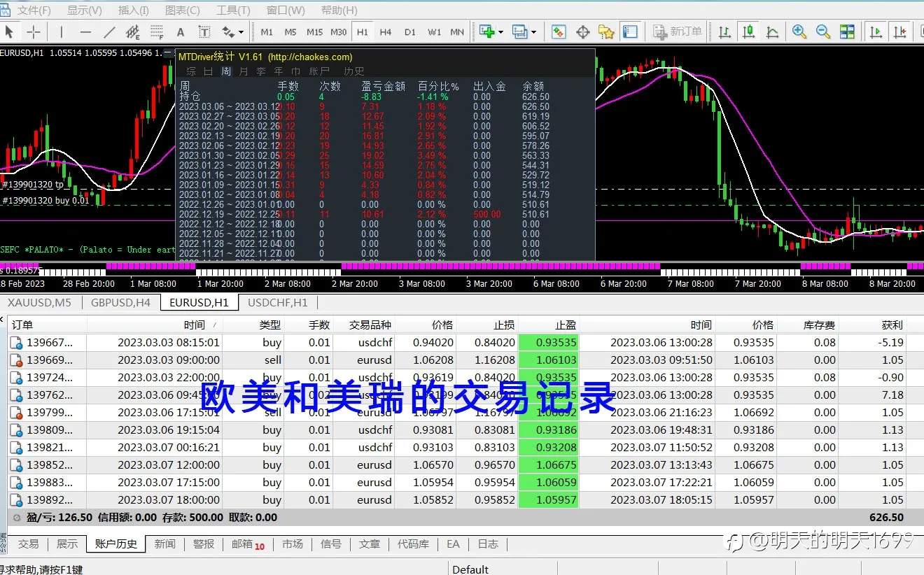This screenshot has height=575, width=924.
Task: Select the 日 daily stats tab in MTDriver
Action: tap(208, 71)
